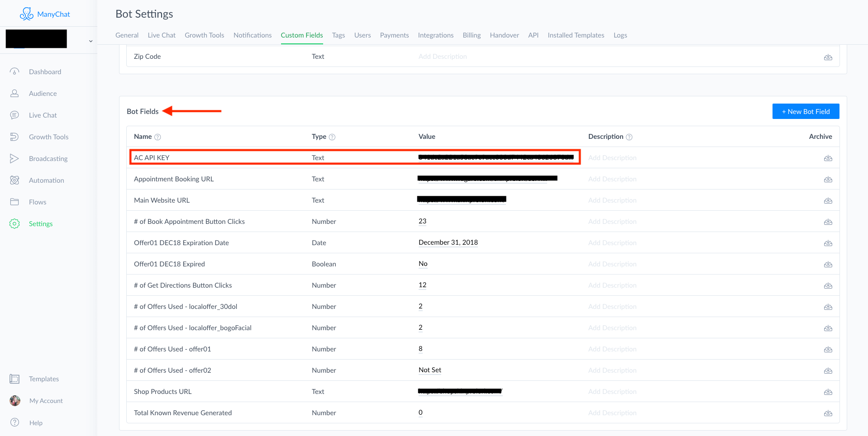The image size is (868, 436).
Task: Archive the AC API KEY bot field
Action: click(x=828, y=158)
